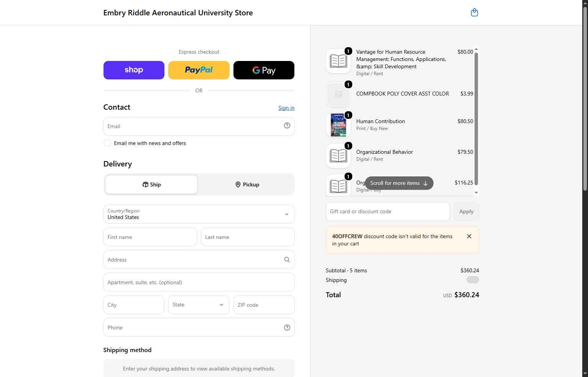
Task: Click the bold total amount $360.24
Action: 466,295
